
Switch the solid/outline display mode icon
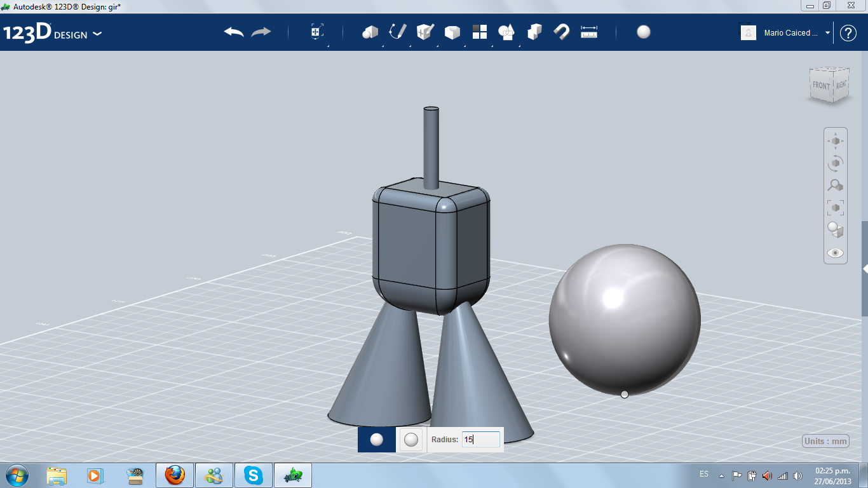[836, 230]
